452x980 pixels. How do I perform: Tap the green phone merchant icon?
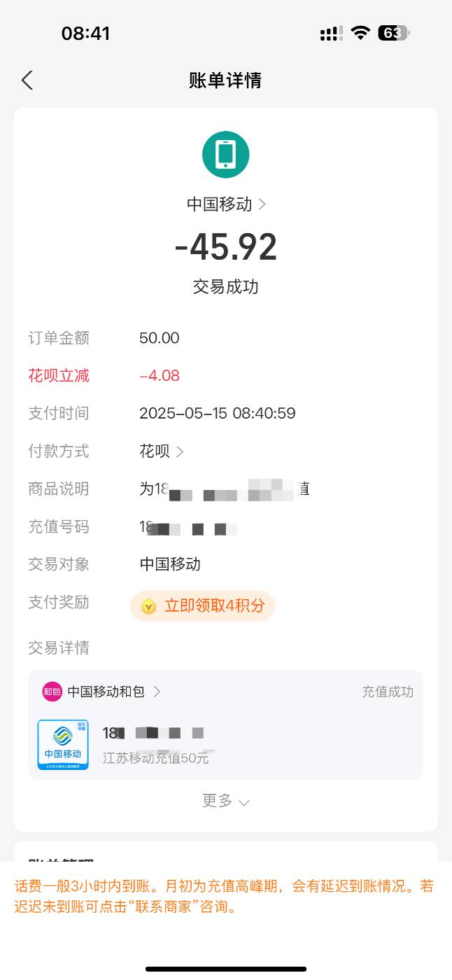pyautogui.click(x=226, y=154)
